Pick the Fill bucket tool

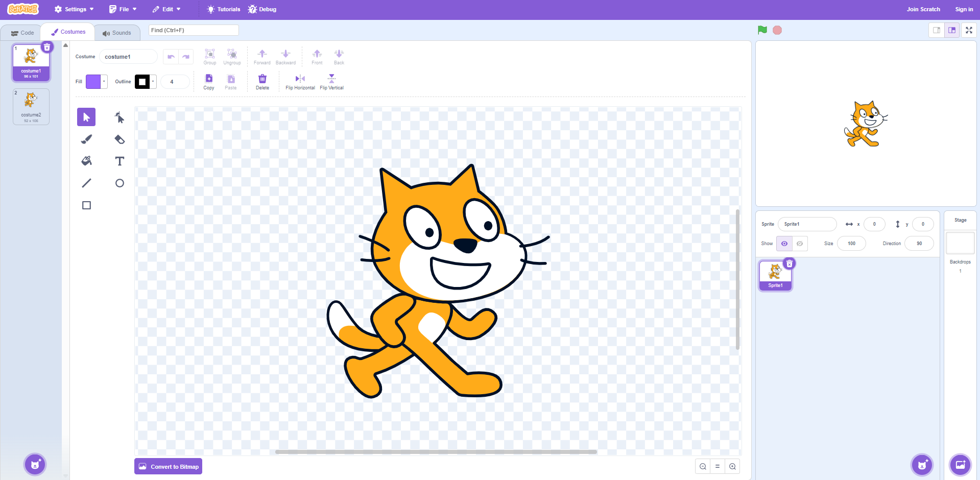click(x=86, y=161)
